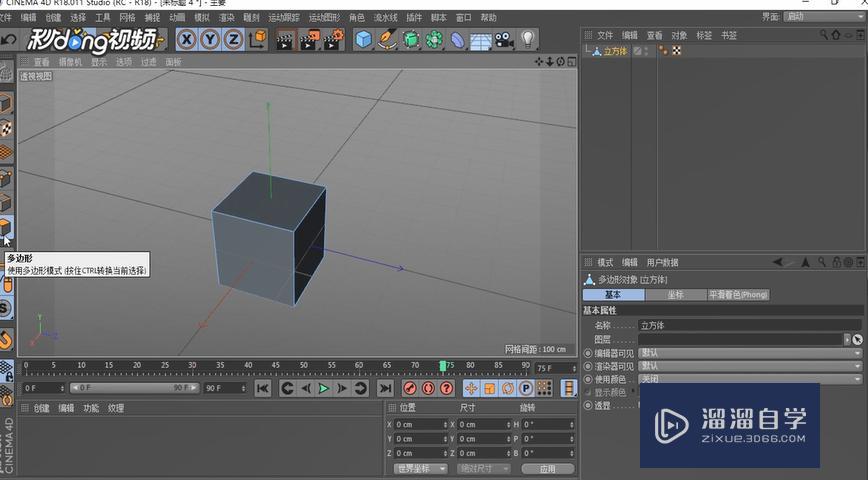This screenshot has width=868, height=480.
Task: Click the Undo arrow icon
Action: 9,40
